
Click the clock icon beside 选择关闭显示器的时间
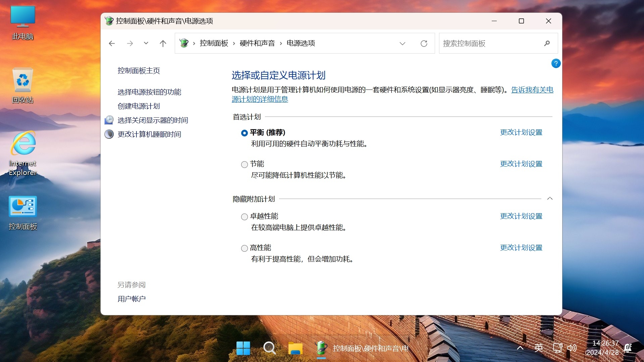click(109, 120)
